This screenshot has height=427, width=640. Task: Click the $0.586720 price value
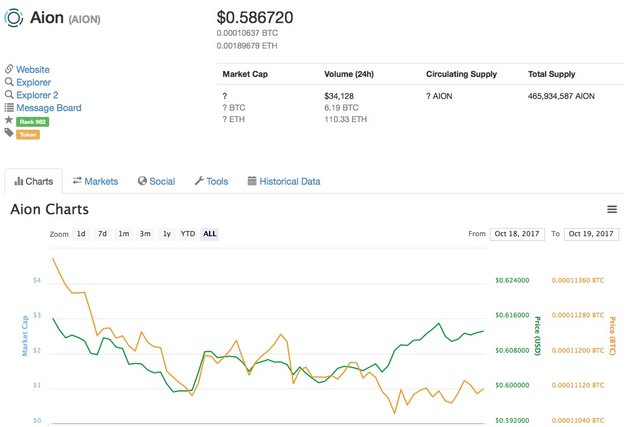coord(255,18)
